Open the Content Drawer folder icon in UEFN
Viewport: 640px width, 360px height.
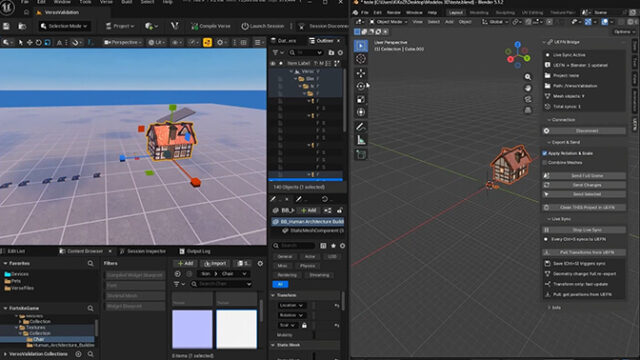click(22, 26)
